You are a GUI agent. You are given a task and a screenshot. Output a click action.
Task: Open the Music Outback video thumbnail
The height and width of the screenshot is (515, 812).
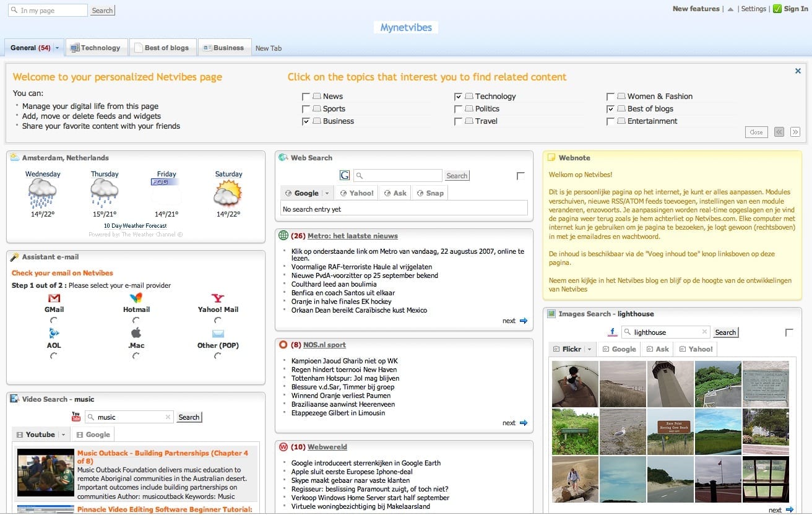coord(46,473)
